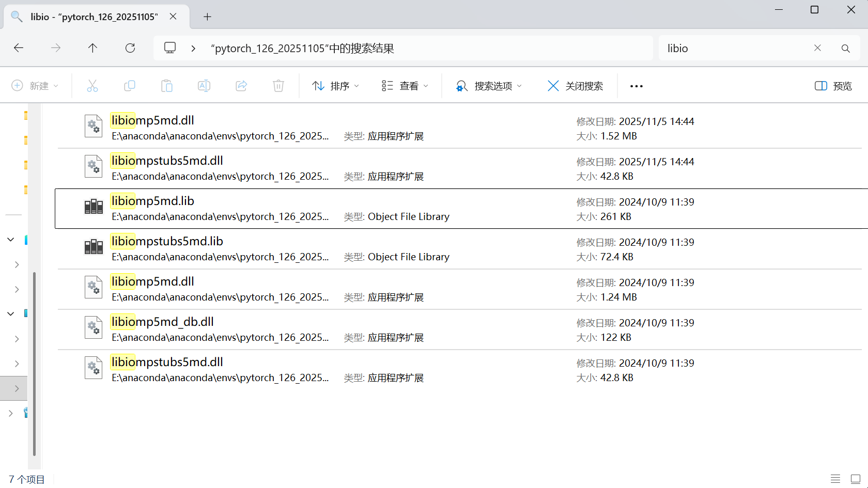Click 关闭搜索 button
Screen dimensions: 868x488
[575, 86]
